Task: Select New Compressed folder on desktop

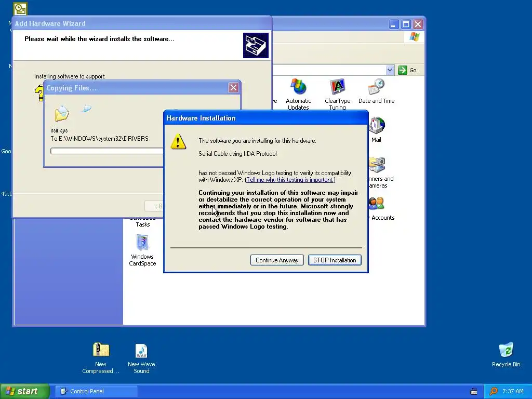Action: [101, 357]
